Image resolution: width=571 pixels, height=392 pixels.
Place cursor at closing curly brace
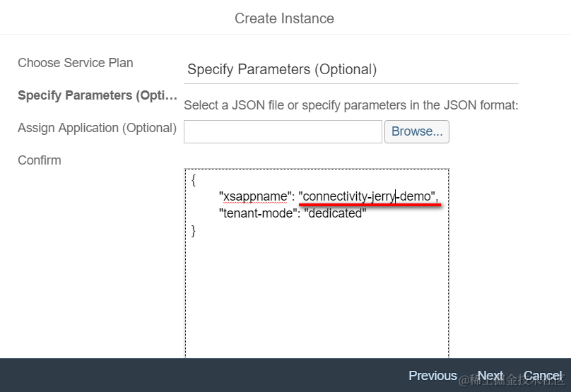click(194, 230)
